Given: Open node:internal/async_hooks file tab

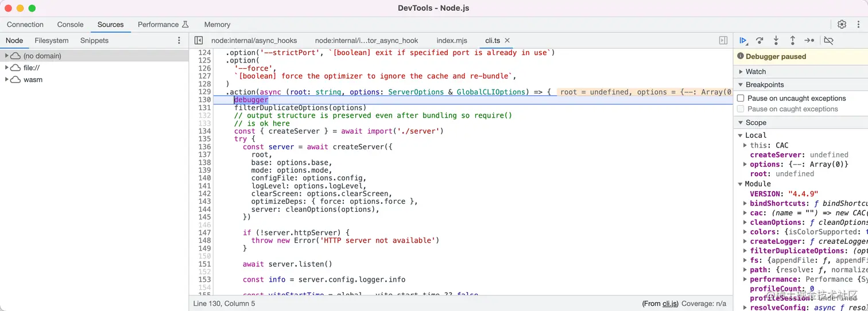Looking at the screenshot, I should (254, 41).
